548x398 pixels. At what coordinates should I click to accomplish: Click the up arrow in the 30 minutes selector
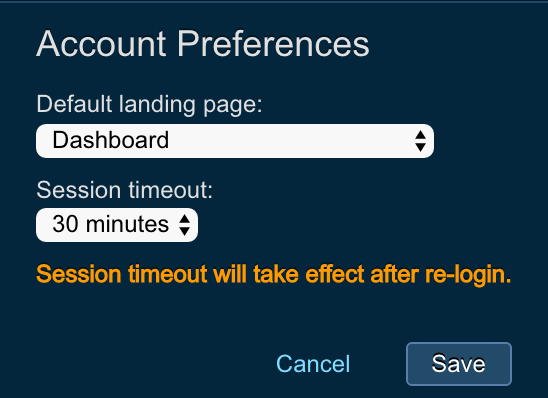pyautogui.click(x=185, y=219)
